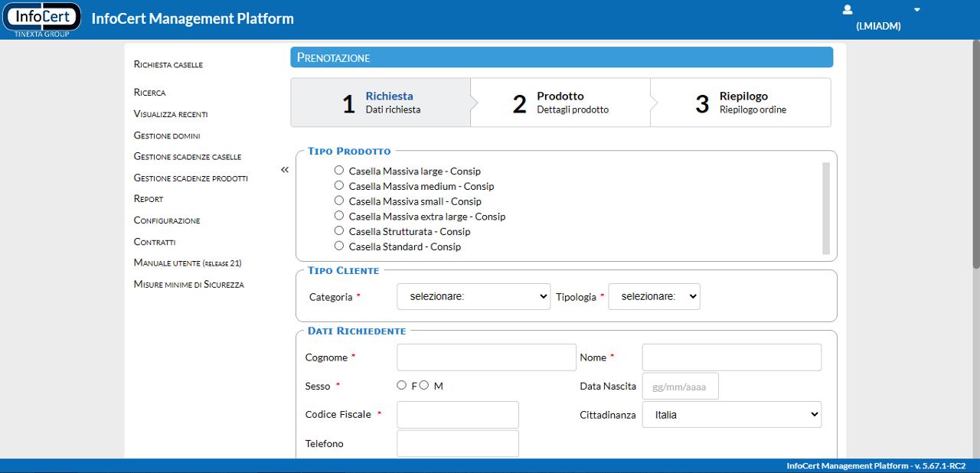Choose Casella Standard - Consip radio
980x473 pixels.
[x=339, y=246]
